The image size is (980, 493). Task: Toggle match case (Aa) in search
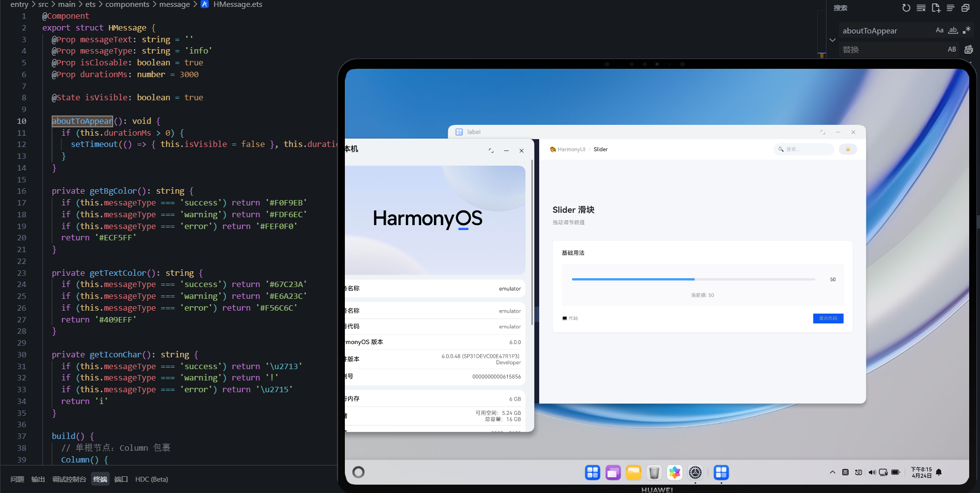pyautogui.click(x=940, y=30)
